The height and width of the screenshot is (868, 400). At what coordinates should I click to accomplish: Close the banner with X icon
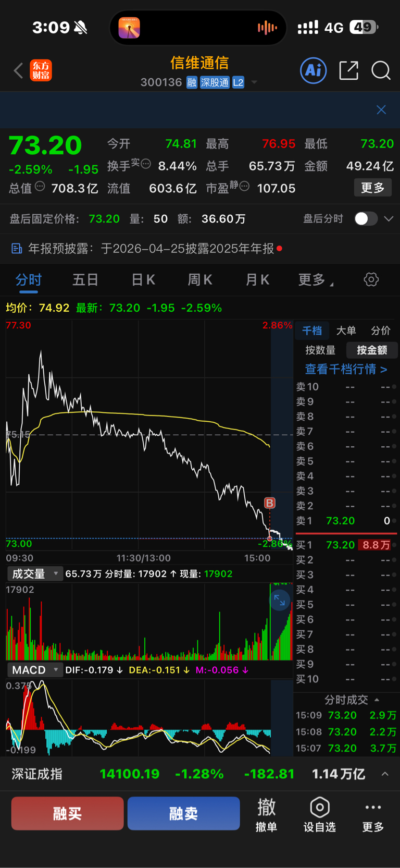(381, 109)
